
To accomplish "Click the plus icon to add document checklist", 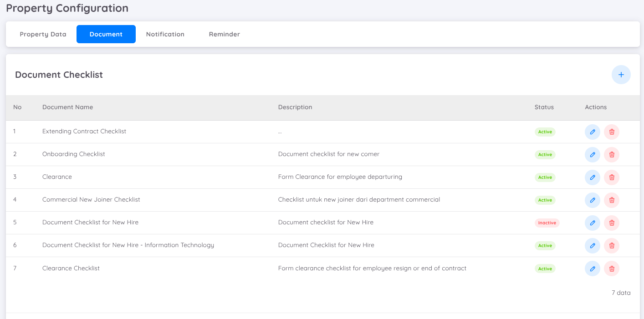I will (x=621, y=75).
